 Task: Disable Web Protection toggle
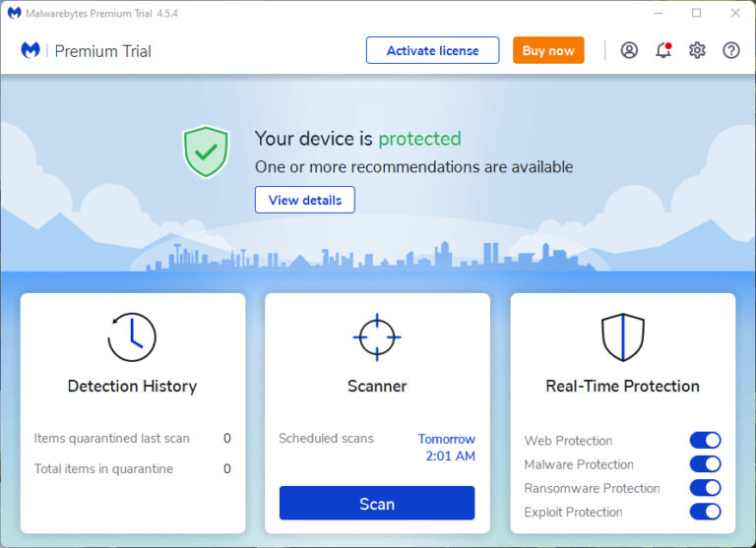point(705,441)
